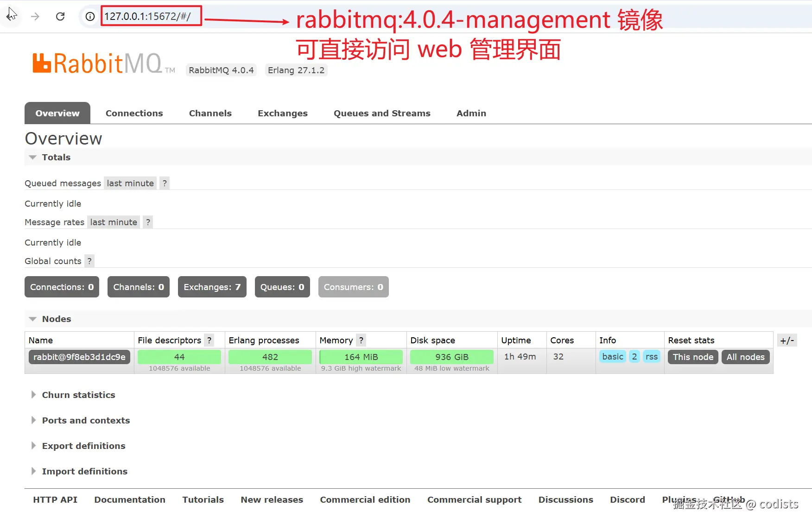Open help for Memory column
The height and width of the screenshot is (524, 812).
click(x=361, y=340)
